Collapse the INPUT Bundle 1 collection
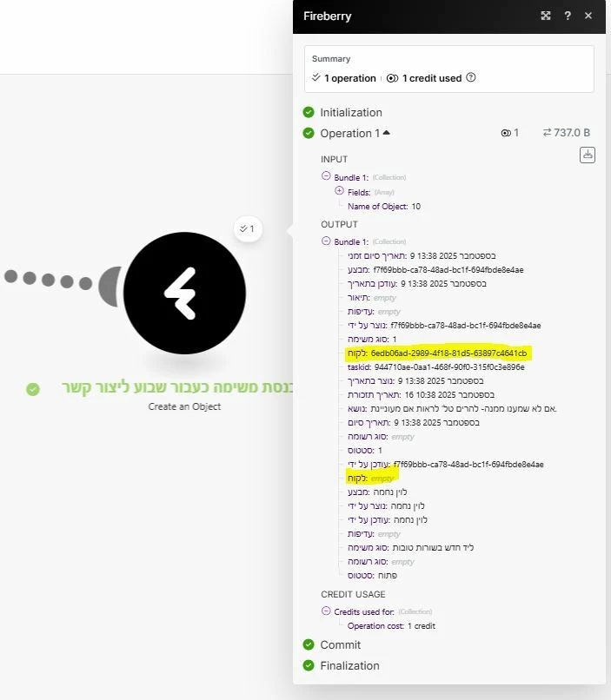The height and width of the screenshot is (700, 611). pyautogui.click(x=326, y=177)
